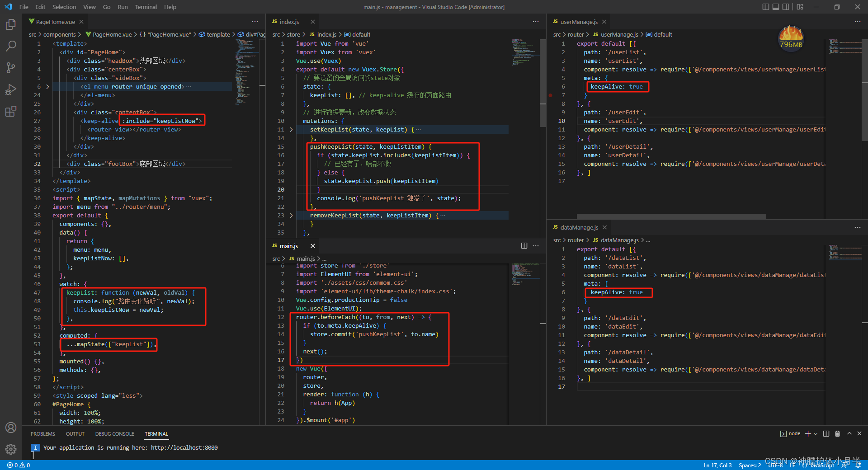Click 'default' breadcrumb in userManage.js editor
Screen dimensions: 868x470
[663, 34]
